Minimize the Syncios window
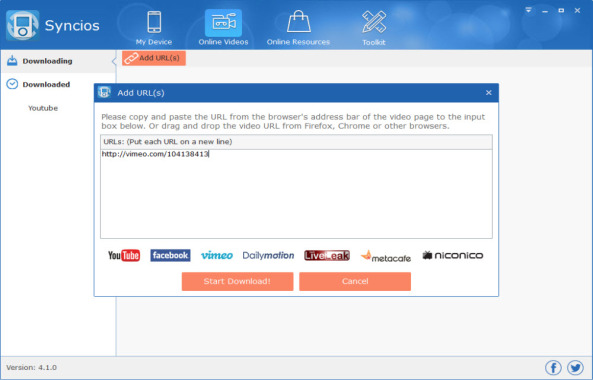Viewport: 593px width, 380px height. click(x=545, y=11)
